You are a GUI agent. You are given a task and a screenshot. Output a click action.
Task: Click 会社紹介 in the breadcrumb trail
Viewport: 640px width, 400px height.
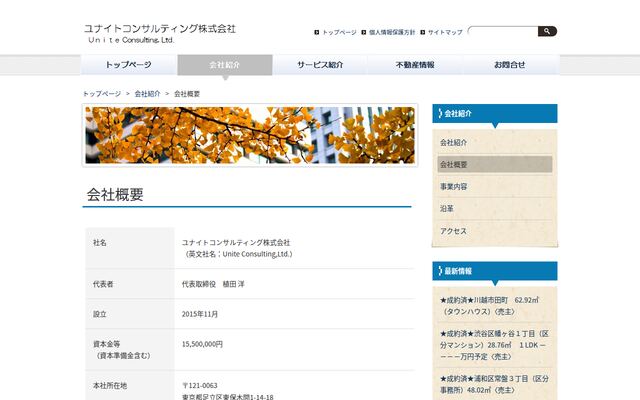pyautogui.click(x=147, y=94)
